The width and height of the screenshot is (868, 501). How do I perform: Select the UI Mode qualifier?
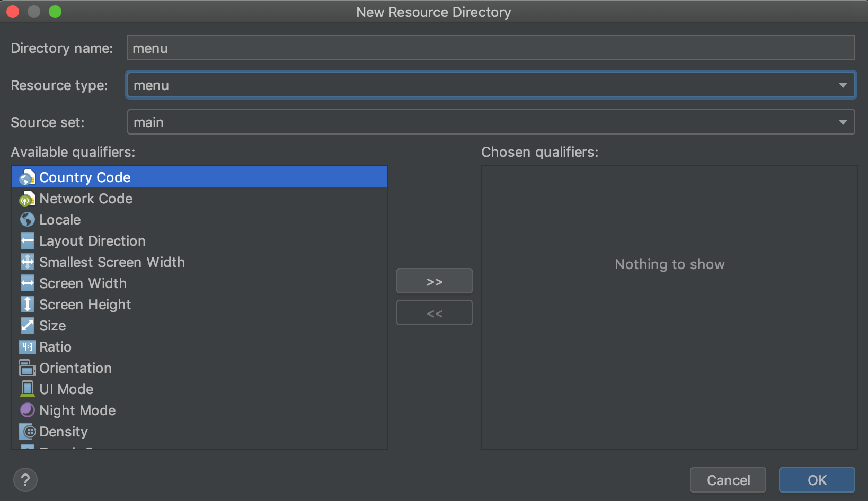click(x=66, y=389)
